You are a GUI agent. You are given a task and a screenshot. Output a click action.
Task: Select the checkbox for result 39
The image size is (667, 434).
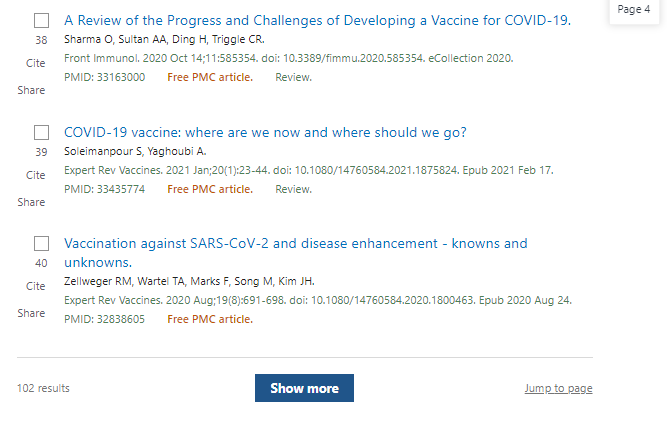point(41,132)
